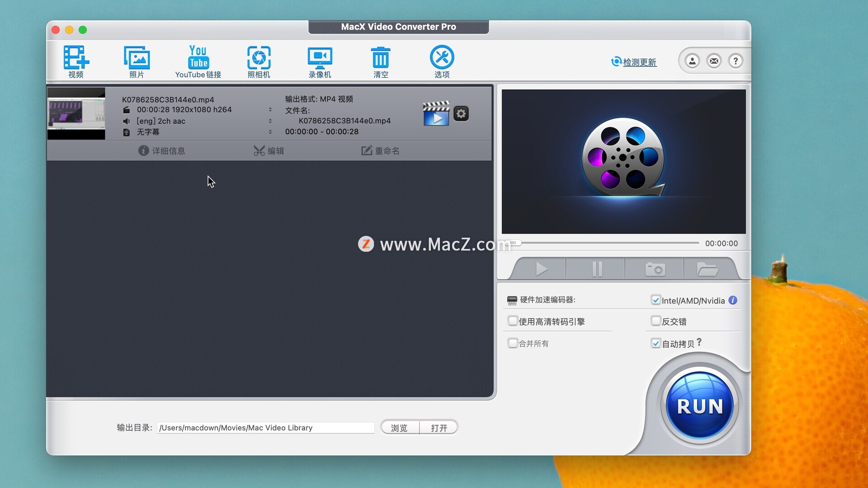Click the clapperboard output format icon

tap(436, 113)
